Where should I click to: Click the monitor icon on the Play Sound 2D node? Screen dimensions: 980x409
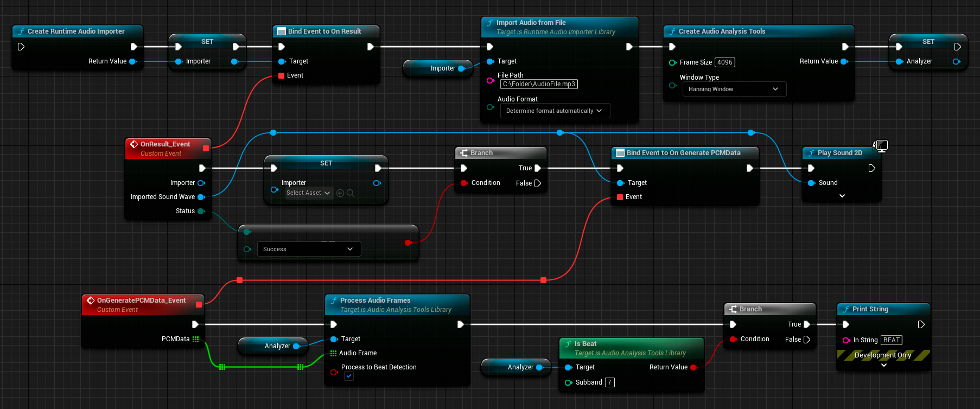coord(882,145)
